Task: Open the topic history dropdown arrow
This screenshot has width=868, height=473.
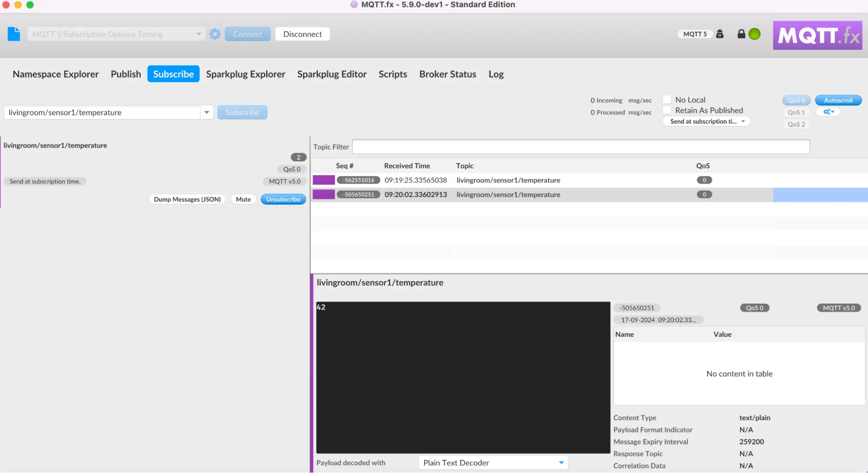Action: (x=207, y=112)
